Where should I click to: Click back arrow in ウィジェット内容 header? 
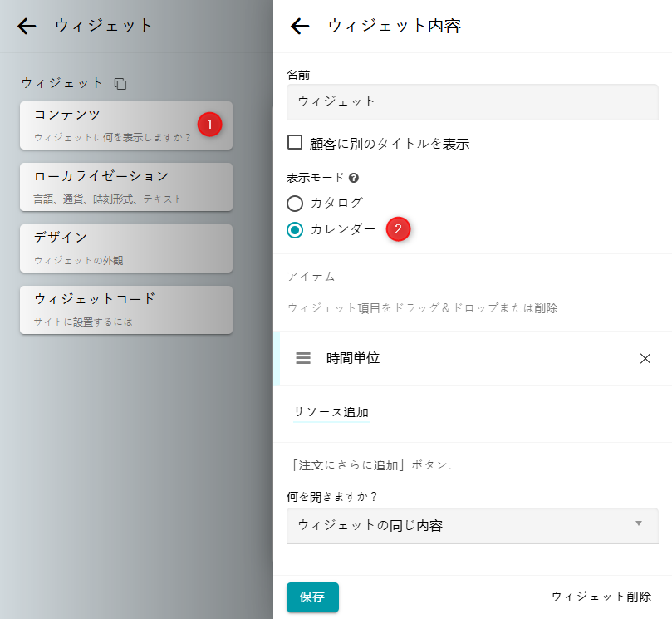[300, 27]
